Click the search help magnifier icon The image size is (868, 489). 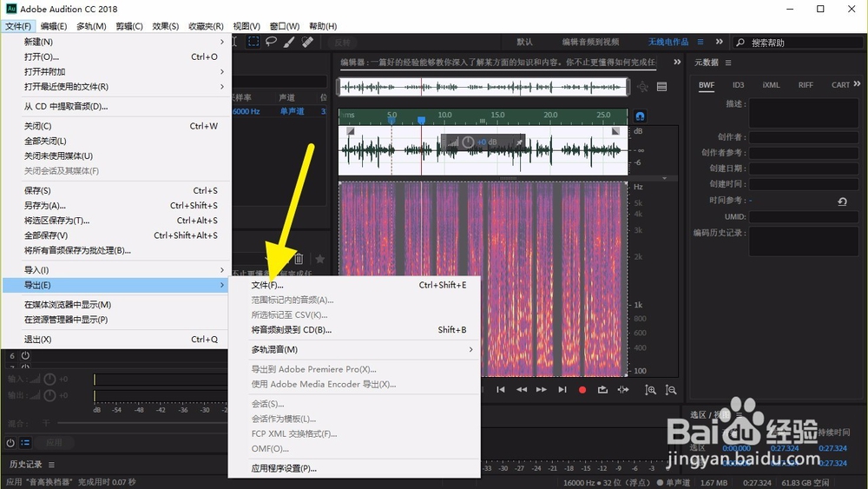[x=740, y=43]
